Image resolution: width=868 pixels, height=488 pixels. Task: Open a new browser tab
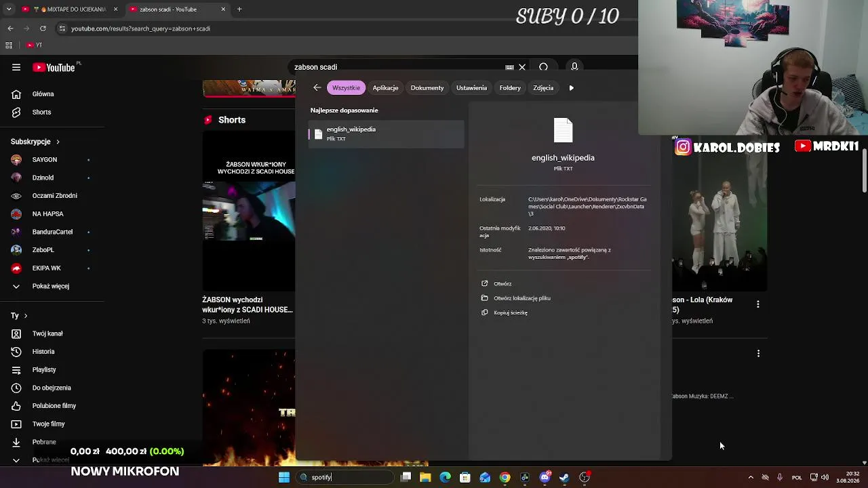[239, 9]
